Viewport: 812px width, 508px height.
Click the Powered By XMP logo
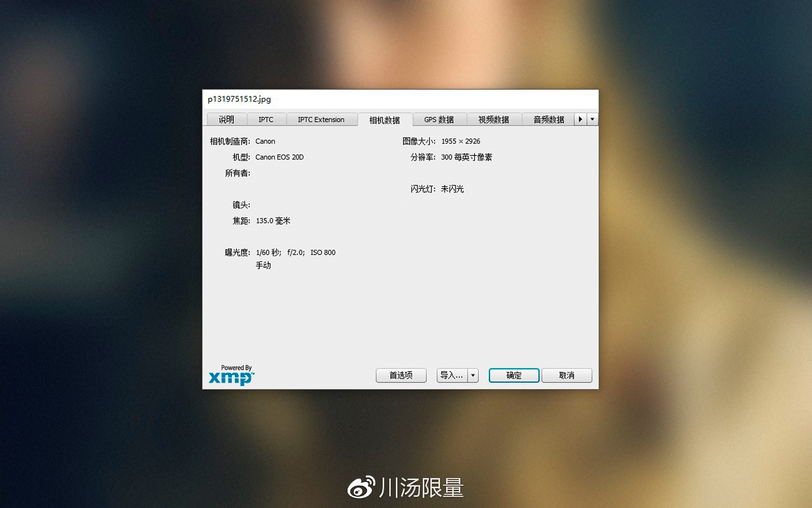(x=232, y=375)
